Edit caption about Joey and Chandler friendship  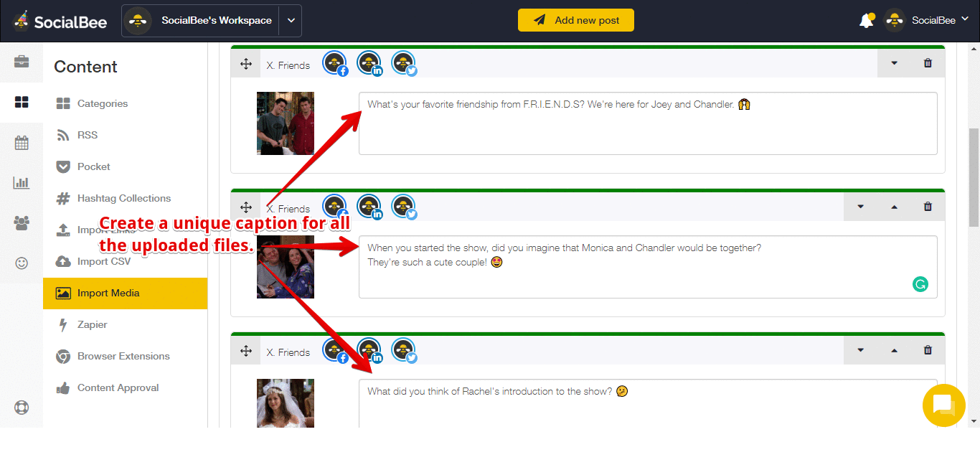[648, 123]
